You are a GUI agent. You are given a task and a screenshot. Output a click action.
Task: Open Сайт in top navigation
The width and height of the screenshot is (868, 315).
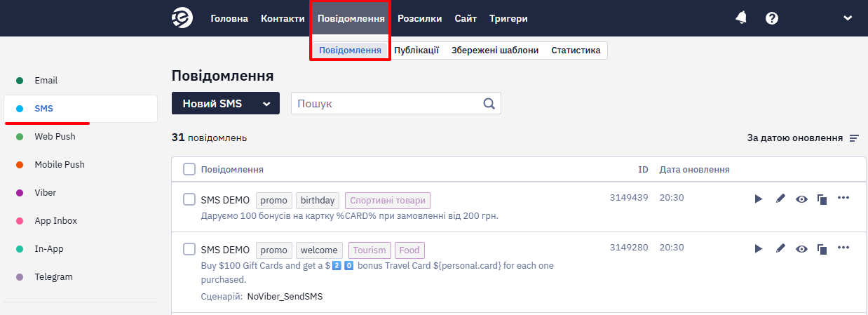(466, 18)
